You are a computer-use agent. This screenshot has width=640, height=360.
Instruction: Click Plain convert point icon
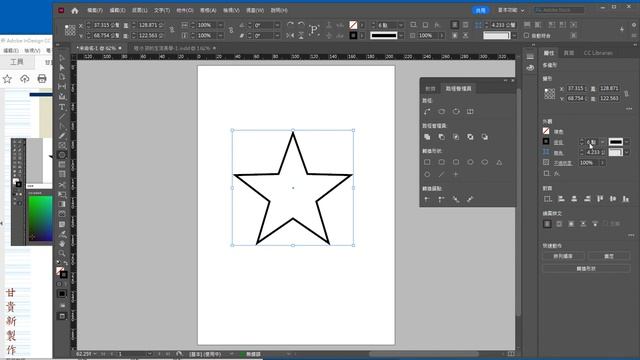point(427,199)
